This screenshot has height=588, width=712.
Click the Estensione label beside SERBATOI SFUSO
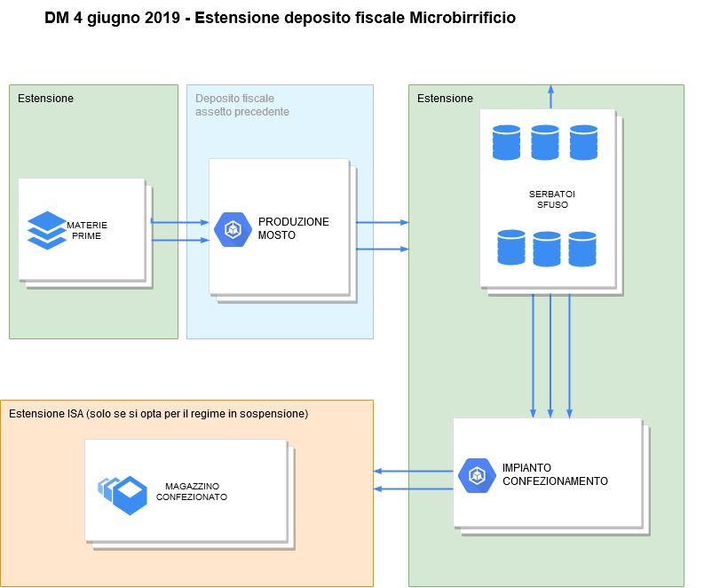coord(445,99)
